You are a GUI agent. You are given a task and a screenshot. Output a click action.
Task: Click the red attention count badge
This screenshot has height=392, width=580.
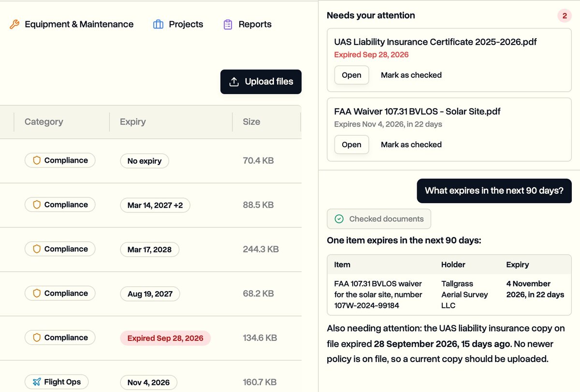(565, 15)
